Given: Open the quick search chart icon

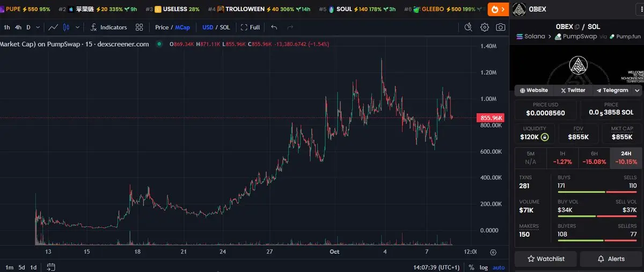Looking at the screenshot, I should [468, 27].
